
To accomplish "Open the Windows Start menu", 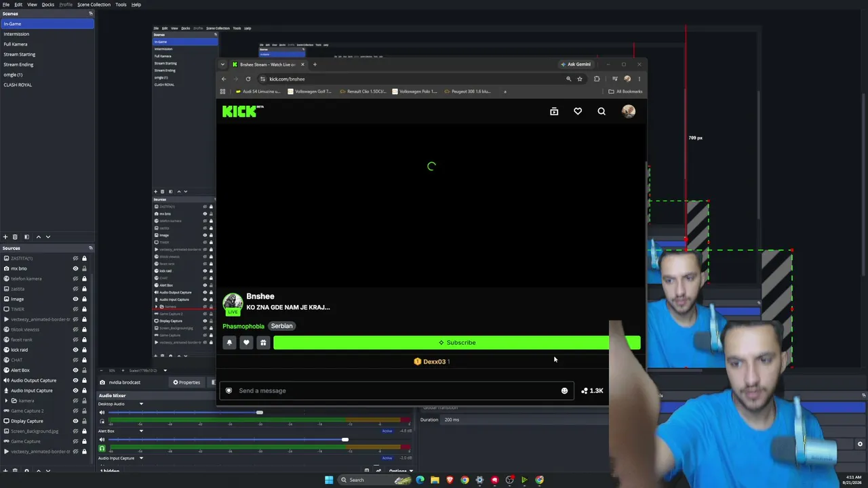I will 329,480.
